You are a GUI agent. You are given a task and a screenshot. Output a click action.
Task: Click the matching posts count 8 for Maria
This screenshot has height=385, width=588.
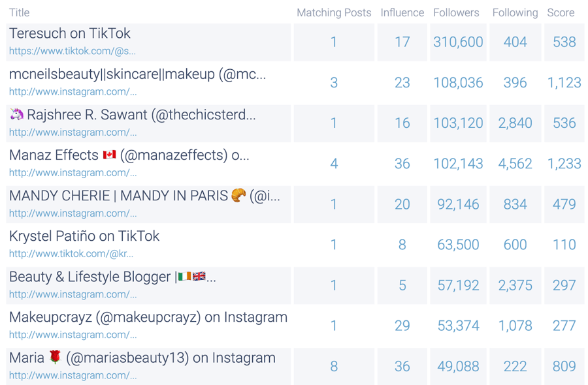(334, 367)
